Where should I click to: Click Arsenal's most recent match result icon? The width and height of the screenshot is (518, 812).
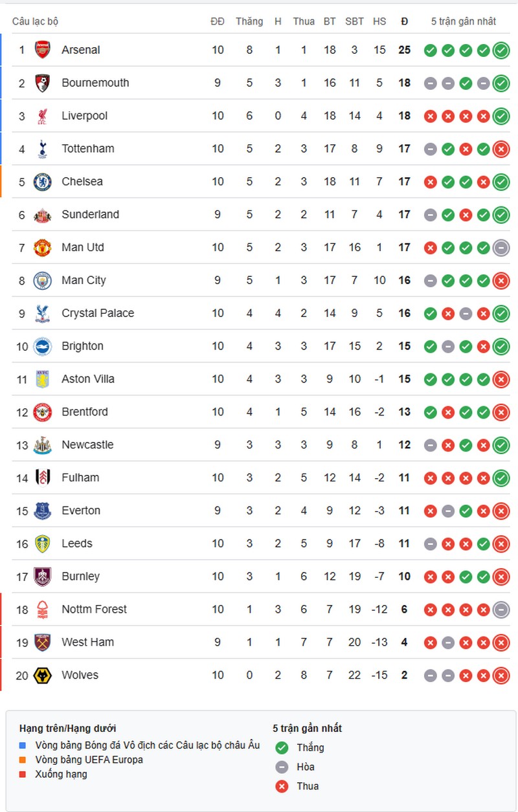coord(501,50)
